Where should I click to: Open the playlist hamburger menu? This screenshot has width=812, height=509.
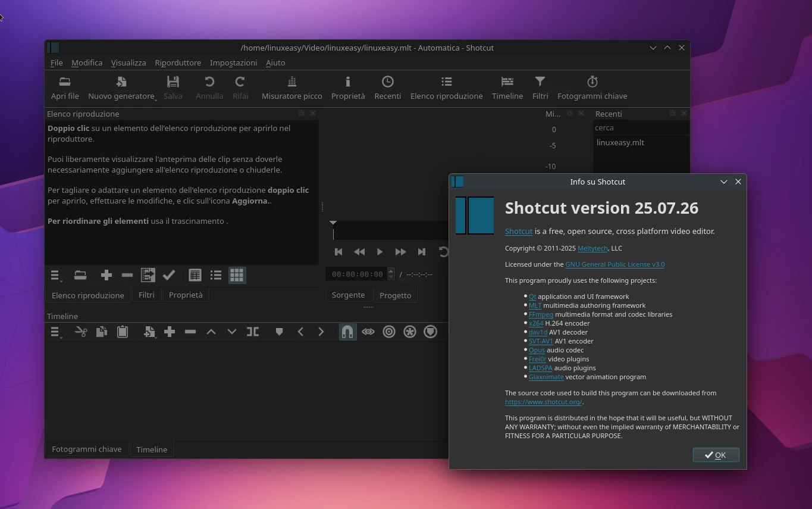coord(55,276)
